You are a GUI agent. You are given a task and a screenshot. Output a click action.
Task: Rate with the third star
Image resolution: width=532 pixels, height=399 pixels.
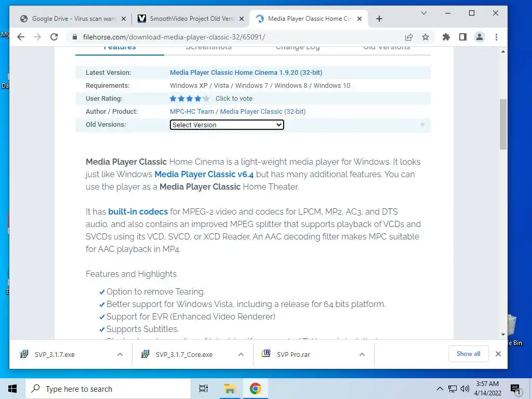tap(189, 99)
